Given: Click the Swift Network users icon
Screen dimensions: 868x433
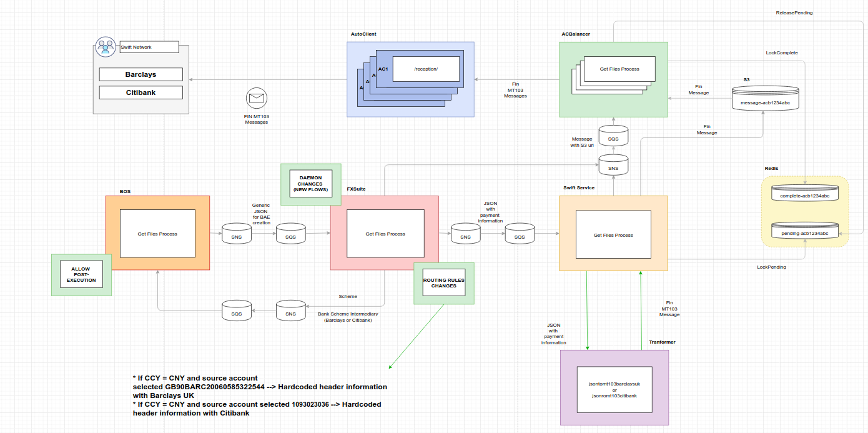Looking at the screenshot, I should pyautogui.click(x=106, y=47).
